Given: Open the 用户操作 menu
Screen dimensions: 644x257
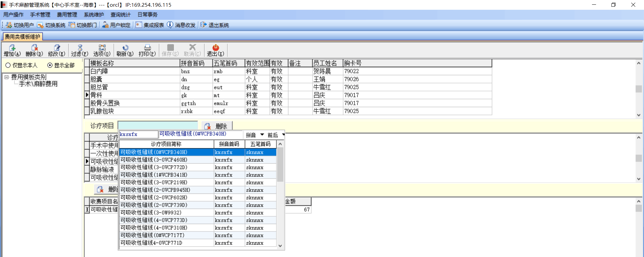Looking at the screenshot, I should coord(13,15).
